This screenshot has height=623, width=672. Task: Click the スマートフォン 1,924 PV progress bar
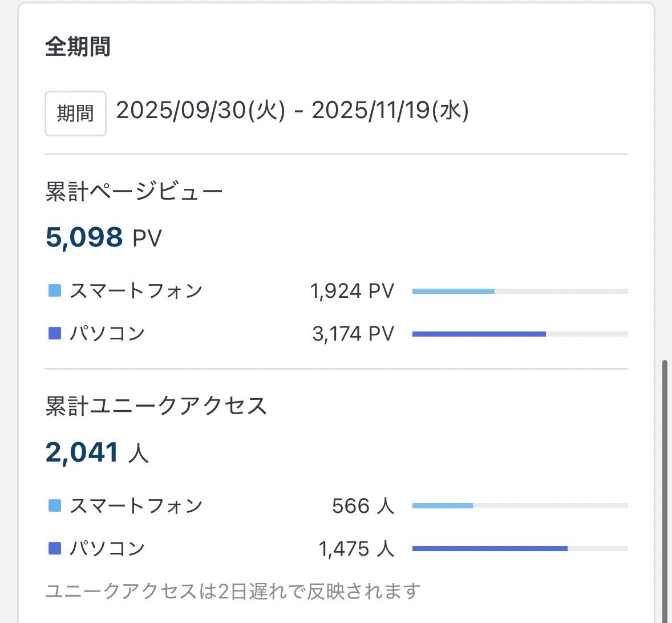[519, 292]
